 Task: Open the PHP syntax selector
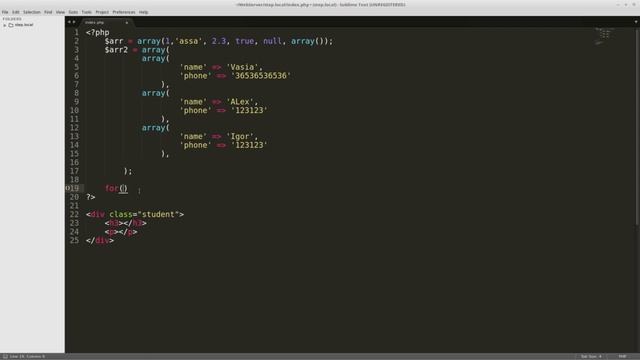pyautogui.click(x=622, y=356)
